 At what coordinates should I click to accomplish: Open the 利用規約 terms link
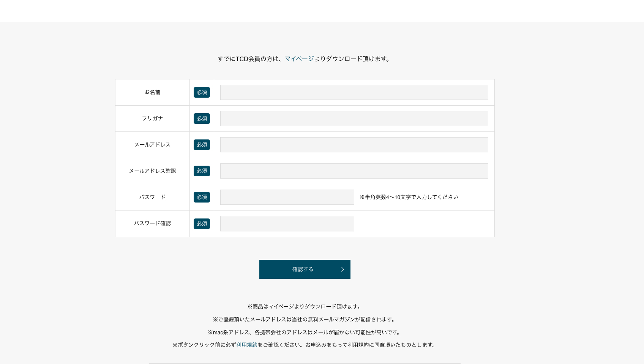(247, 345)
